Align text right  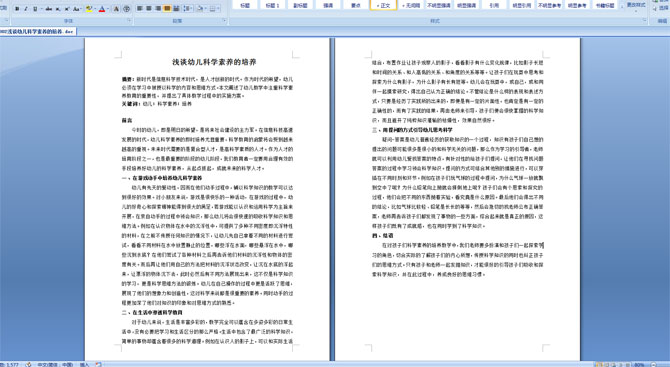158,8
